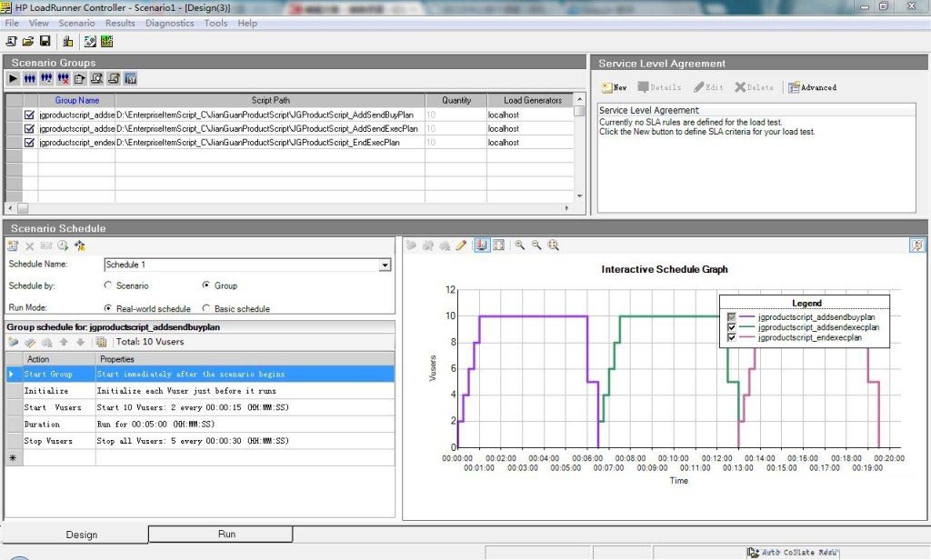Click the Delete Schedule X icon
Screen dimensions: 931x560
[x=29, y=245]
